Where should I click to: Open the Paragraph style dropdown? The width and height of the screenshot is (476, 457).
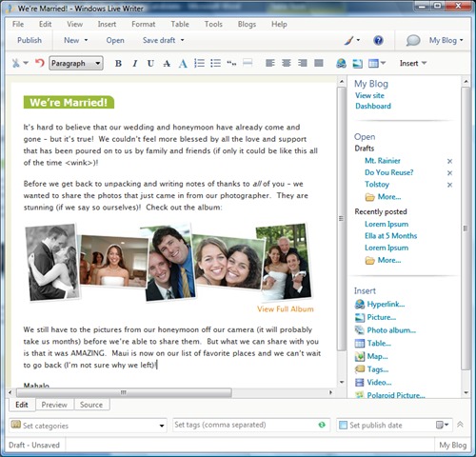point(76,63)
